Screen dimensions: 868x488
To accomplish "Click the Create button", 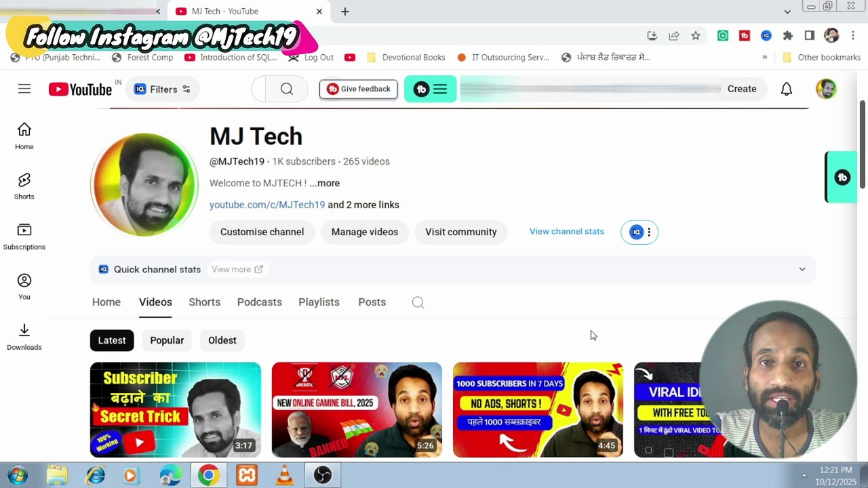I will (742, 89).
